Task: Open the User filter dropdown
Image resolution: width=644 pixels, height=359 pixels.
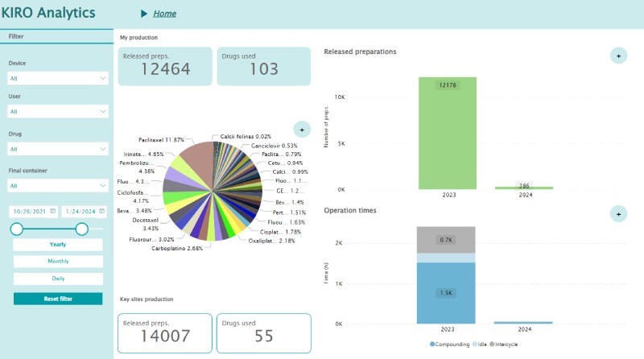Action: (58, 111)
